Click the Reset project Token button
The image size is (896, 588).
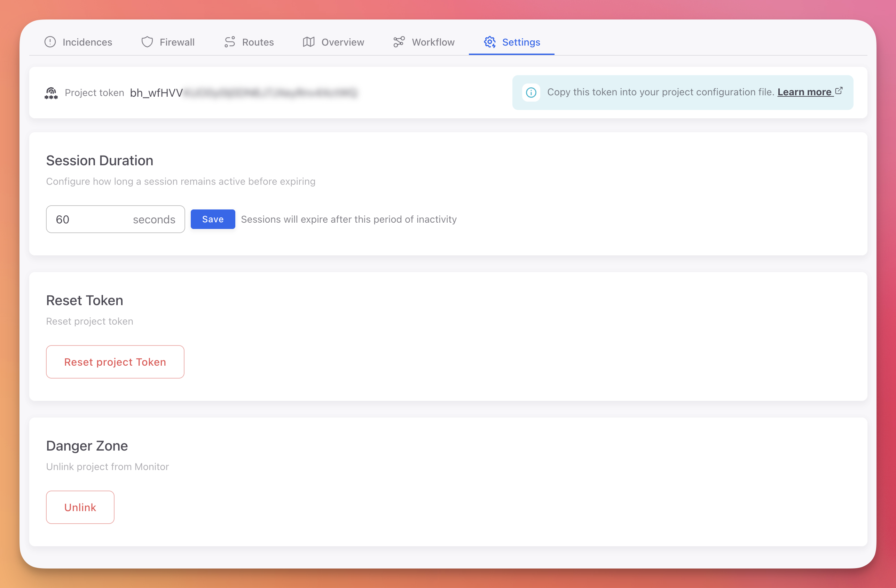(x=115, y=361)
